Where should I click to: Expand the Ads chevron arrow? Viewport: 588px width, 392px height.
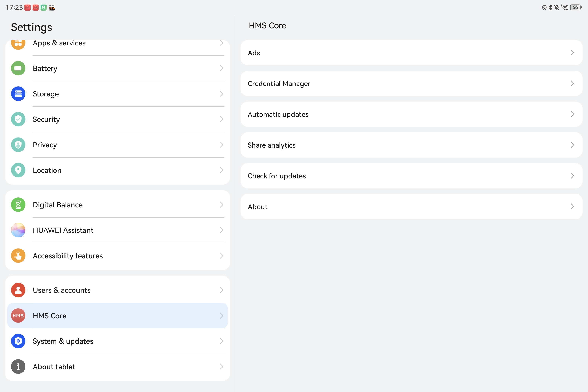572,53
